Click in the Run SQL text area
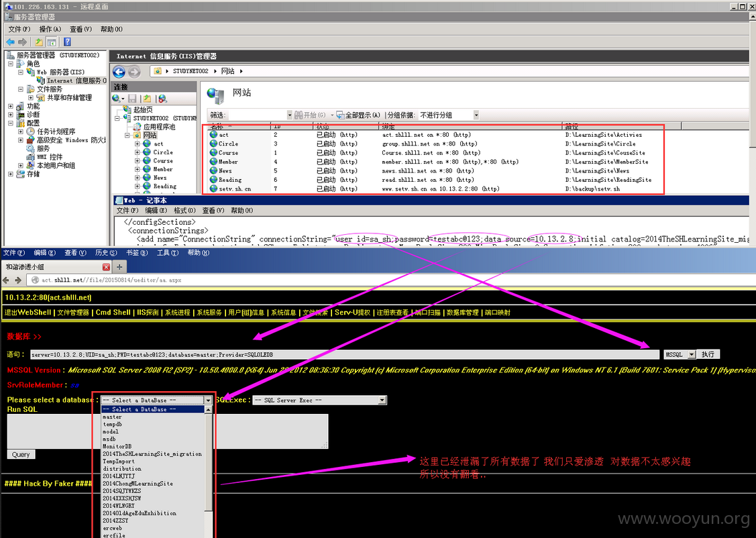The width and height of the screenshot is (756, 538). (167, 431)
